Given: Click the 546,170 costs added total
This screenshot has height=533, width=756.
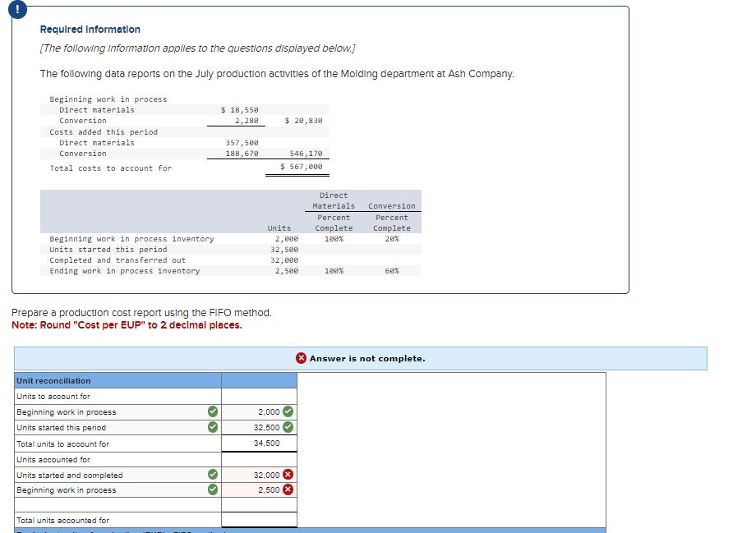Looking at the screenshot, I should click(x=306, y=154).
